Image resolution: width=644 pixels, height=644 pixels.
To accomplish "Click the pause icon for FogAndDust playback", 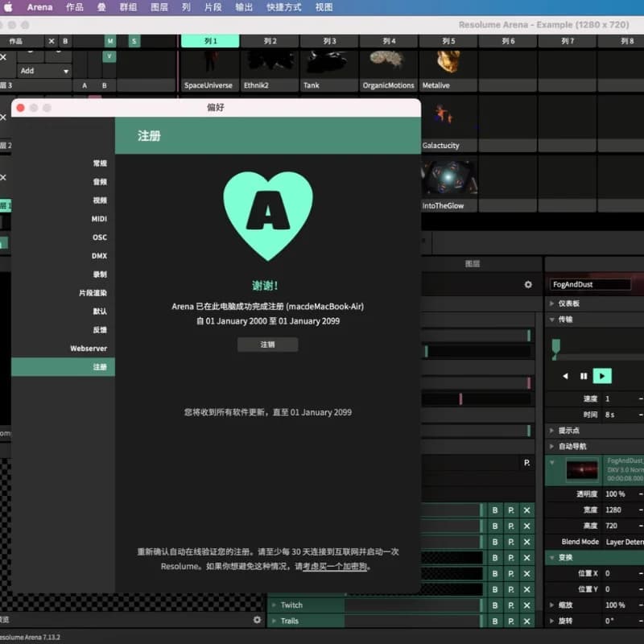I will 584,376.
